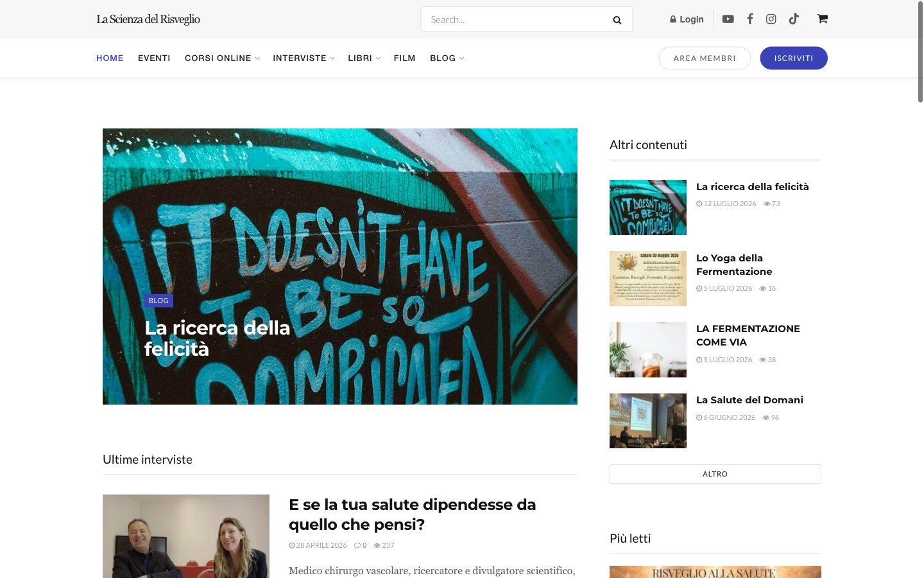Viewport: 924px width, 578px height.
Task: Open the La Salute del Domani article link
Action: [x=749, y=399]
